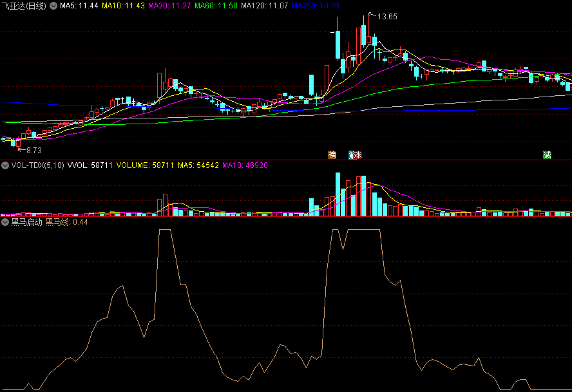Click the volume MA5: 54542 label
Image resolution: width=572 pixels, height=392 pixels.
coord(198,165)
